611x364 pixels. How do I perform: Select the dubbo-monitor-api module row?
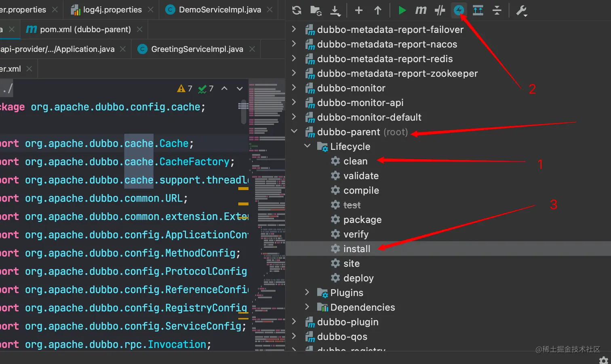(x=448, y=103)
